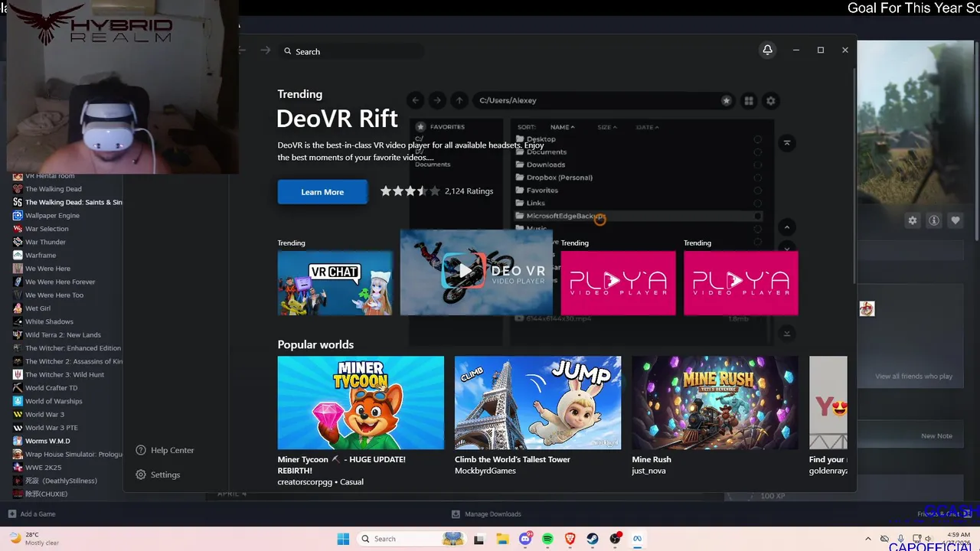
Task: Click the friend avatar in Steam panel
Action: coord(867,308)
